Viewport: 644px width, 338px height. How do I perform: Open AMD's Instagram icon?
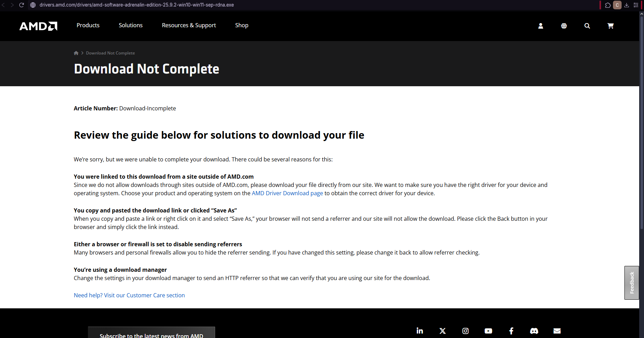click(x=465, y=331)
